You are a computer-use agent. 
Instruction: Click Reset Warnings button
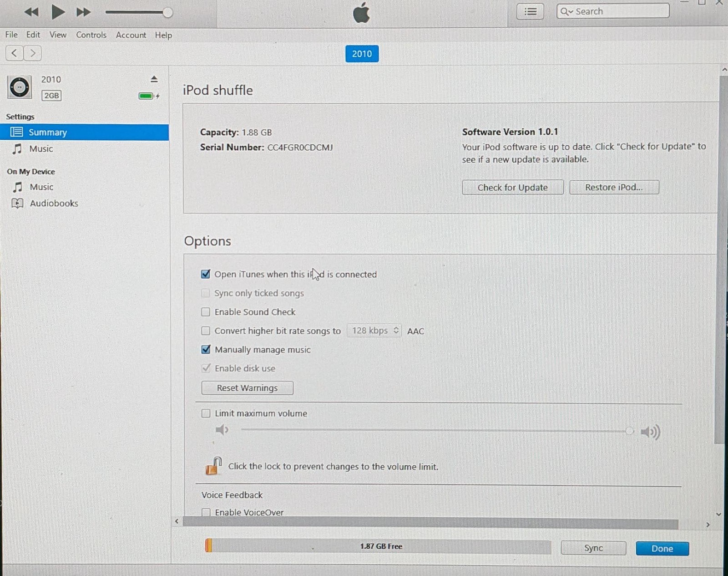pyautogui.click(x=247, y=388)
